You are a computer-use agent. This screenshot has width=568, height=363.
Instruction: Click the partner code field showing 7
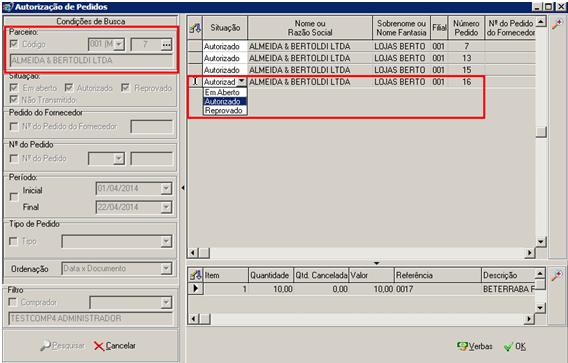[146, 45]
